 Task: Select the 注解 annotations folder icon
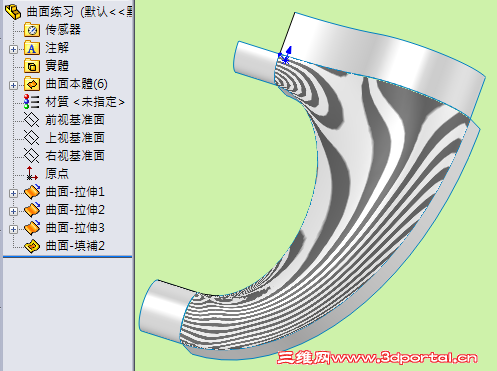pyautogui.click(x=32, y=48)
